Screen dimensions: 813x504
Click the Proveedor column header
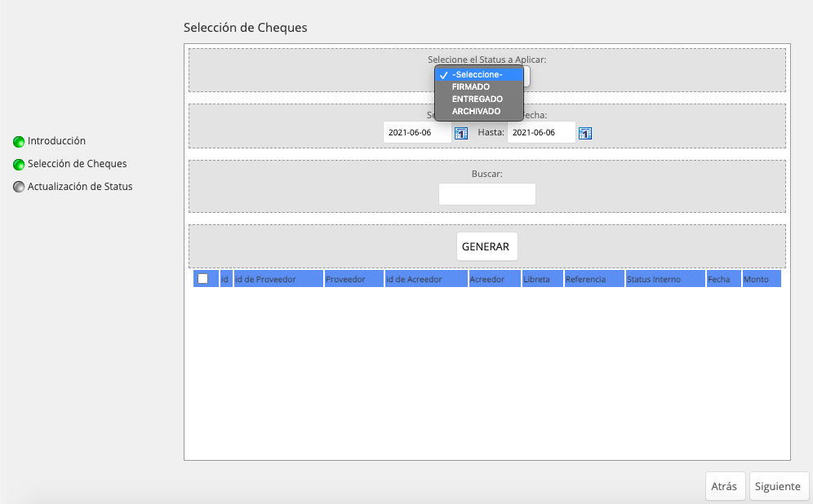pyautogui.click(x=354, y=279)
